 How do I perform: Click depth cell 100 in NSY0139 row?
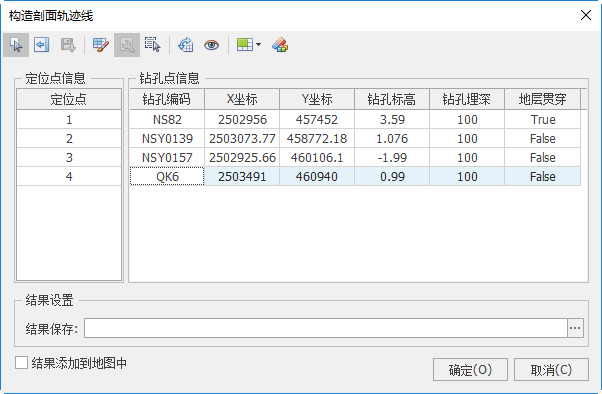(x=467, y=138)
